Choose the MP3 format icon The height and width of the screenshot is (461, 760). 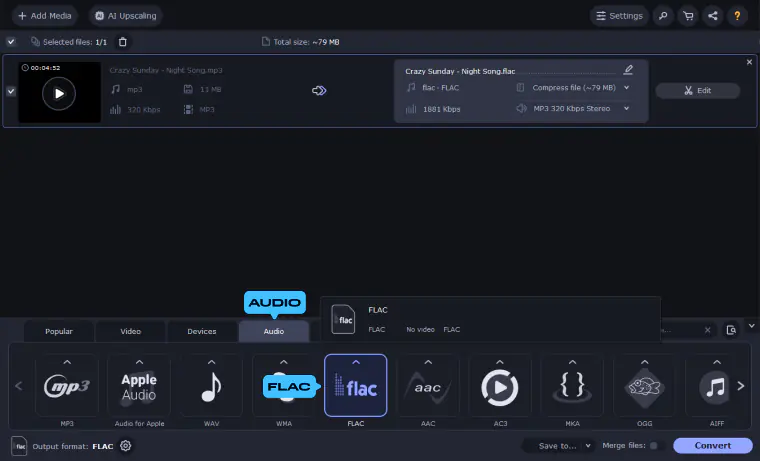coord(67,387)
